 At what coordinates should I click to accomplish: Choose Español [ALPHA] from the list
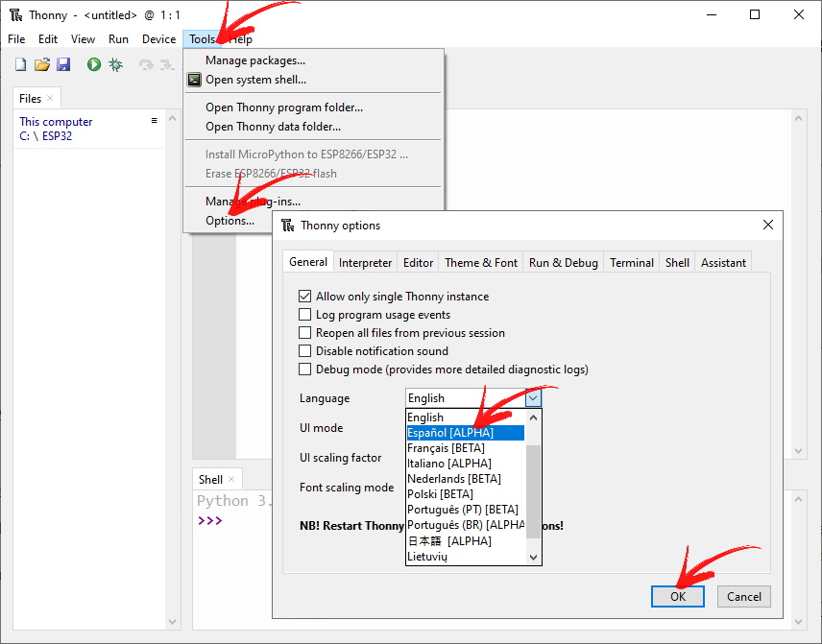(x=466, y=433)
